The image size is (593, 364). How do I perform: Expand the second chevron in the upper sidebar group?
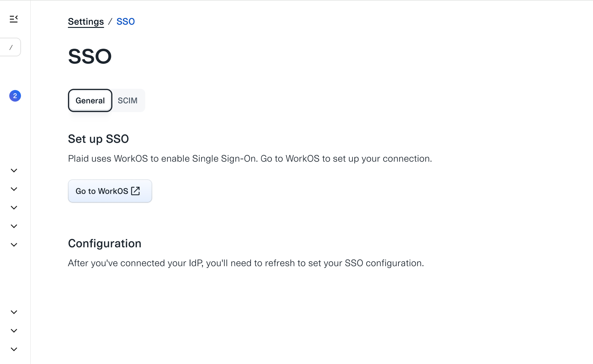pyautogui.click(x=14, y=189)
